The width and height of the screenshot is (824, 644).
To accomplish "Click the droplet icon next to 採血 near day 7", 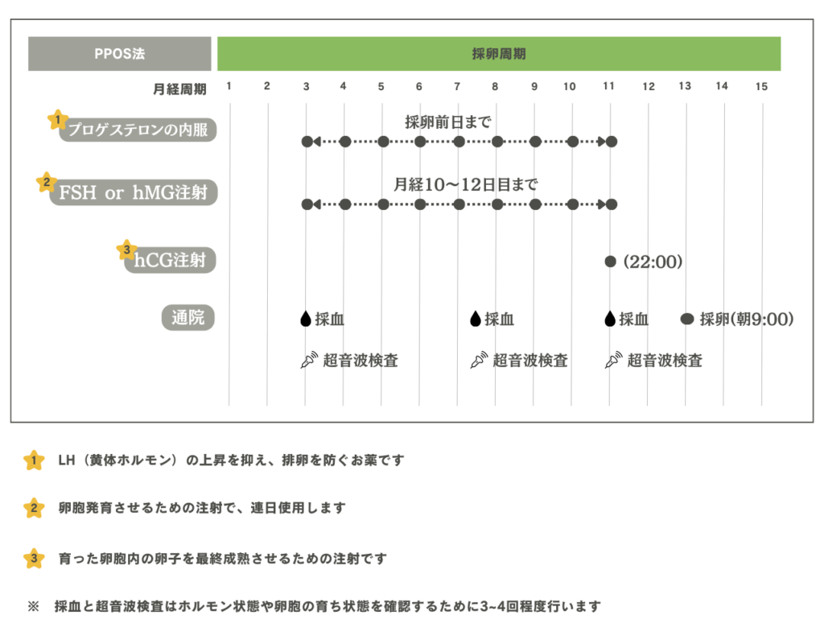I will [476, 319].
